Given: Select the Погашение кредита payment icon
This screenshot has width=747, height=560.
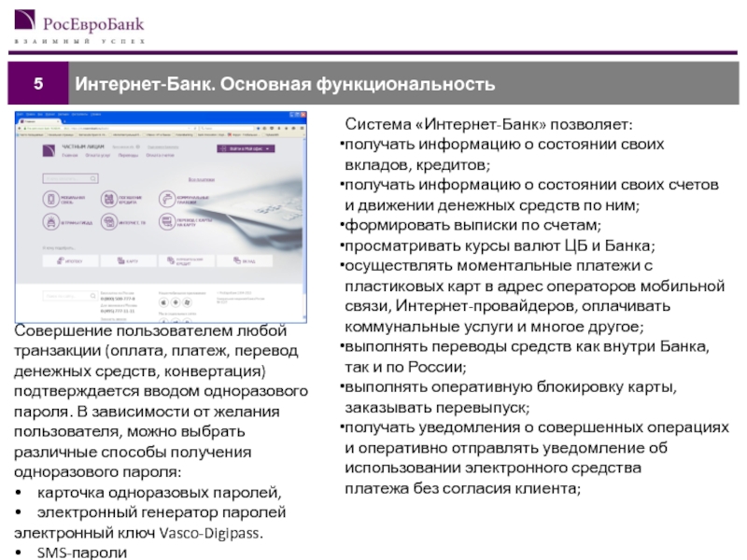Looking at the screenshot, I should pyautogui.click(x=108, y=199).
